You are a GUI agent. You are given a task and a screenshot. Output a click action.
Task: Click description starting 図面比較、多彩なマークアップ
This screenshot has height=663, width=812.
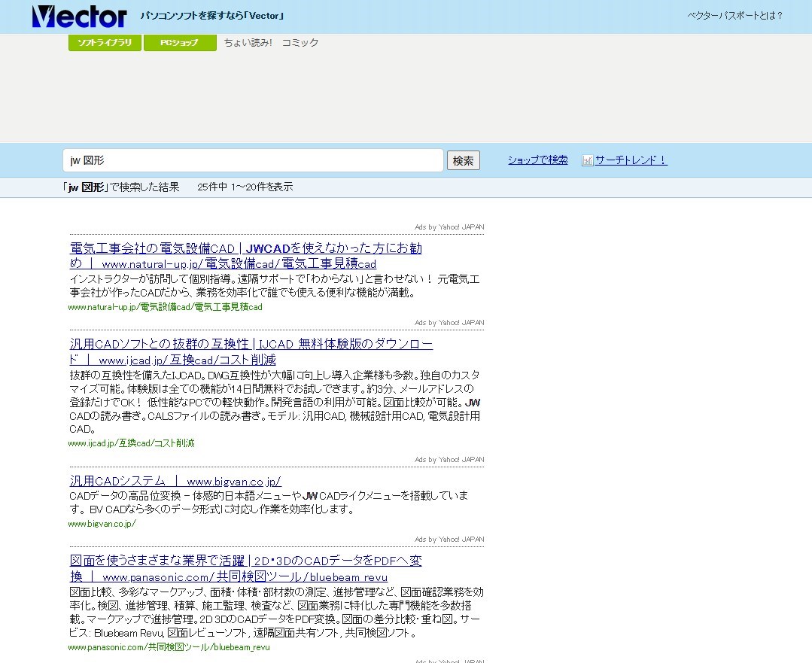click(276, 613)
